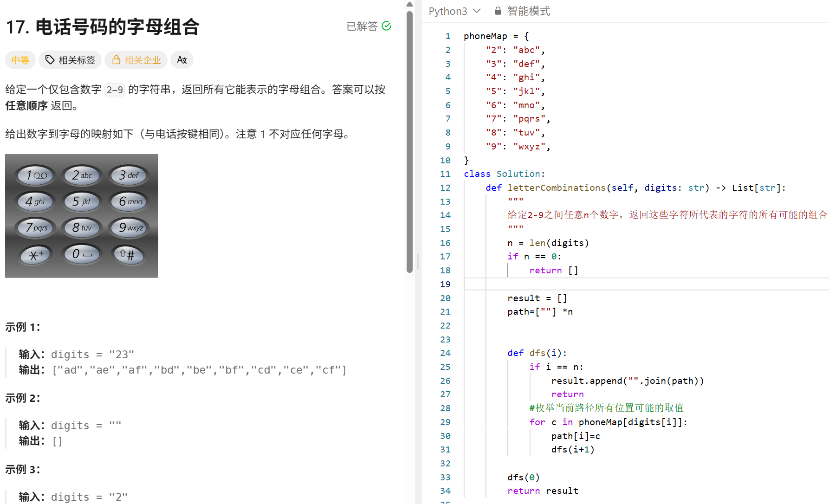Click the 中等 difficulty badge
Screen dimensions: 829x504
[x=20, y=60]
